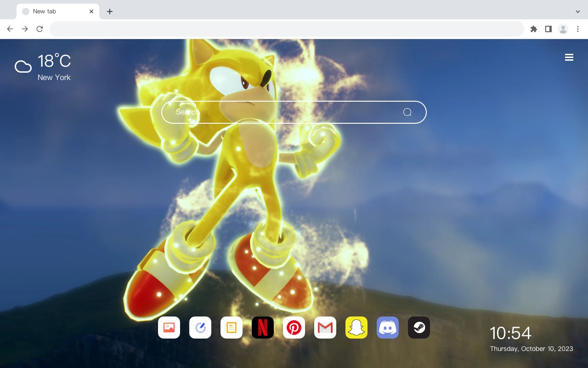Click the cloud weather icon
The image size is (588, 368).
(x=23, y=67)
